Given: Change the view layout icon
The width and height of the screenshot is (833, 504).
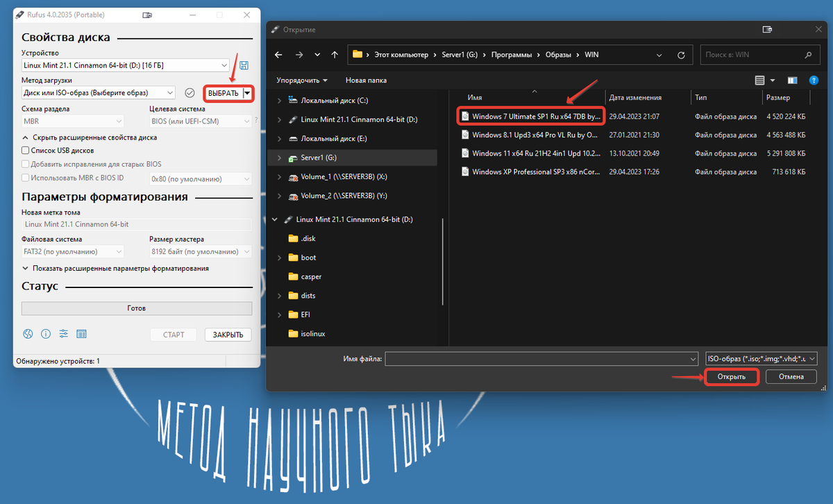Looking at the screenshot, I should pos(760,80).
